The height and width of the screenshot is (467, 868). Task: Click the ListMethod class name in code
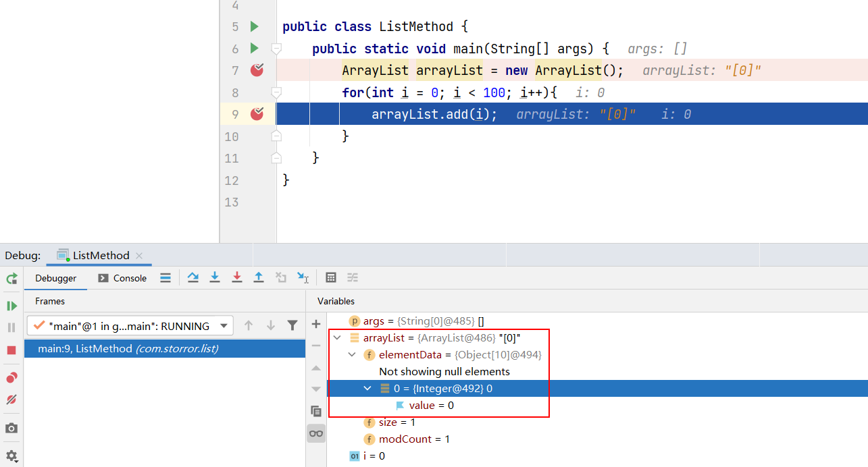point(416,27)
